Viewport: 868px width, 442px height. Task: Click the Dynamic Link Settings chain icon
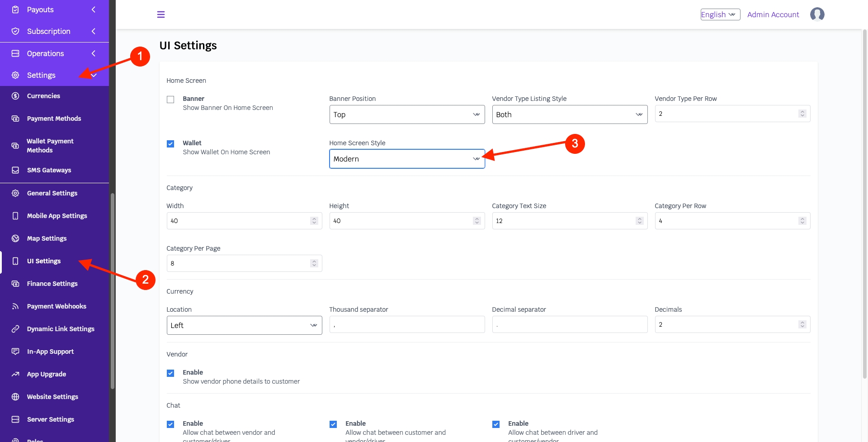click(x=15, y=329)
